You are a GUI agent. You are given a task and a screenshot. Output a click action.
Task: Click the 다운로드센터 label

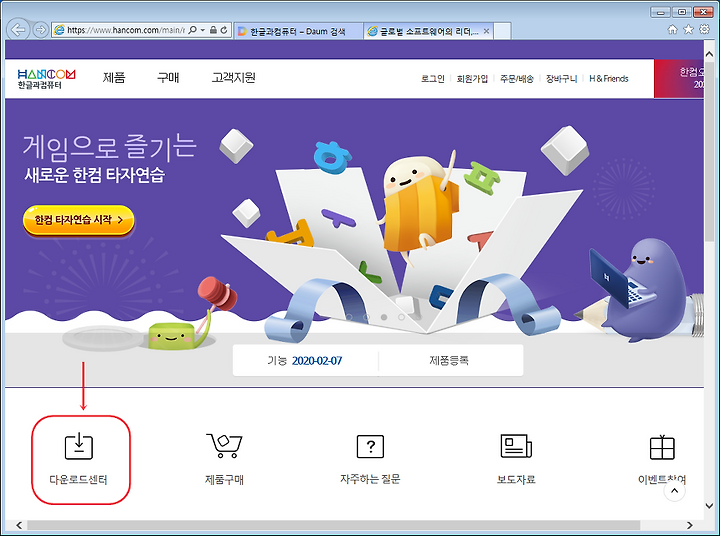pos(79,480)
